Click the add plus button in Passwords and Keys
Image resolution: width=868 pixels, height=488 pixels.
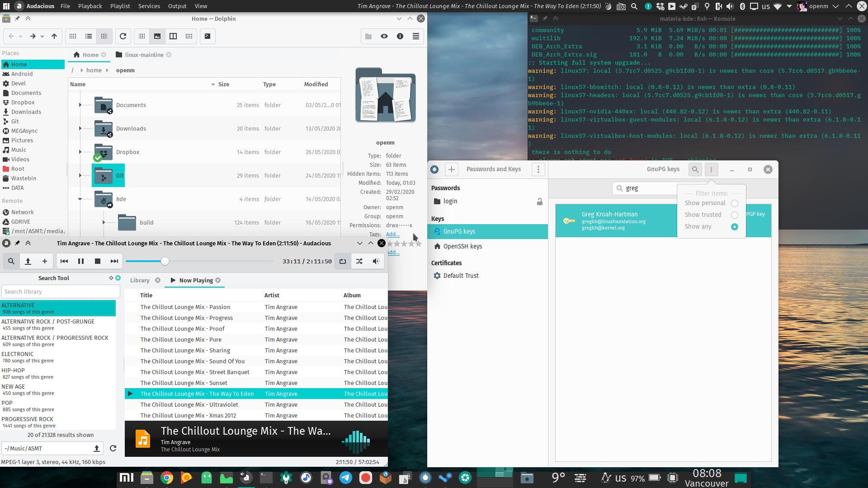click(451, 169)
